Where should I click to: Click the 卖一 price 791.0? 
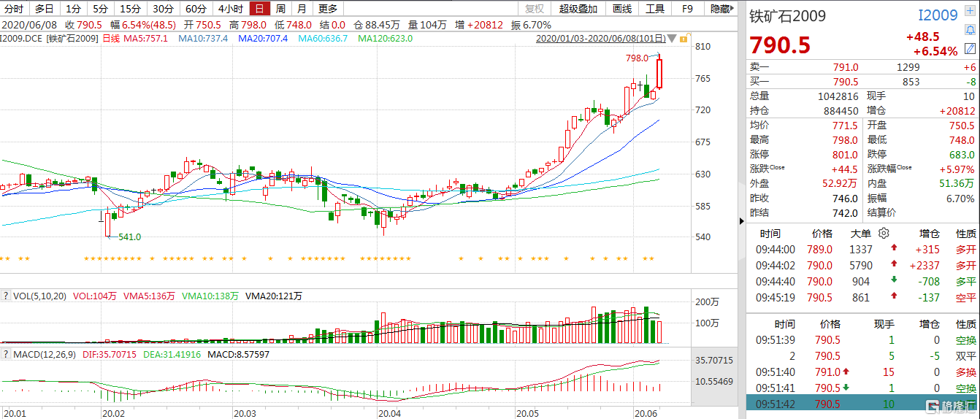(x=846, y=67)
